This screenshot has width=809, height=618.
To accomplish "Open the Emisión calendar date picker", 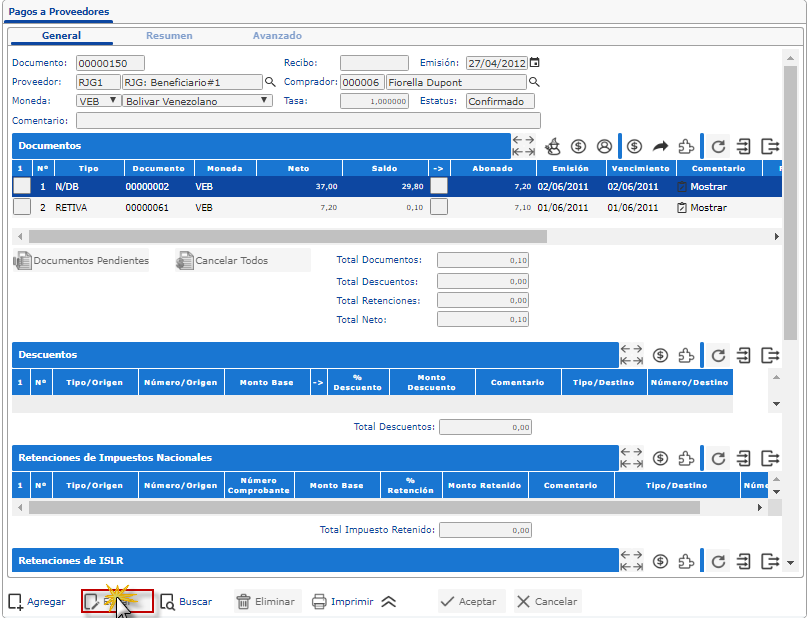I will 534,62.
